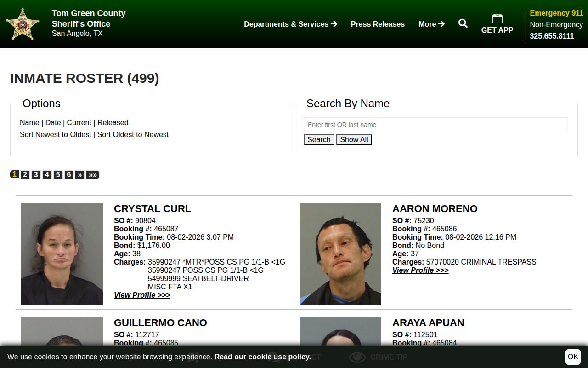Go to roster page 2
This screenshot has width=588, height=368.
point(25,174)
